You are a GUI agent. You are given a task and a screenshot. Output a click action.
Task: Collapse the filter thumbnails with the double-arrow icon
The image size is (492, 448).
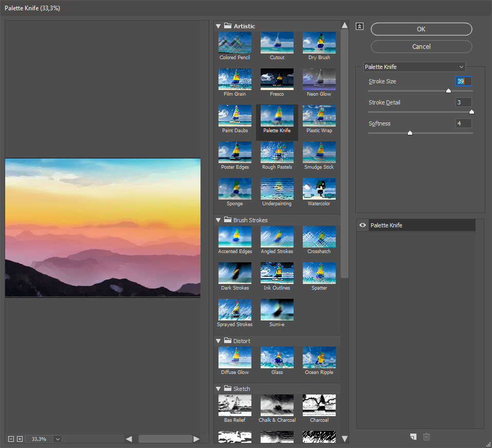point(359,26)
